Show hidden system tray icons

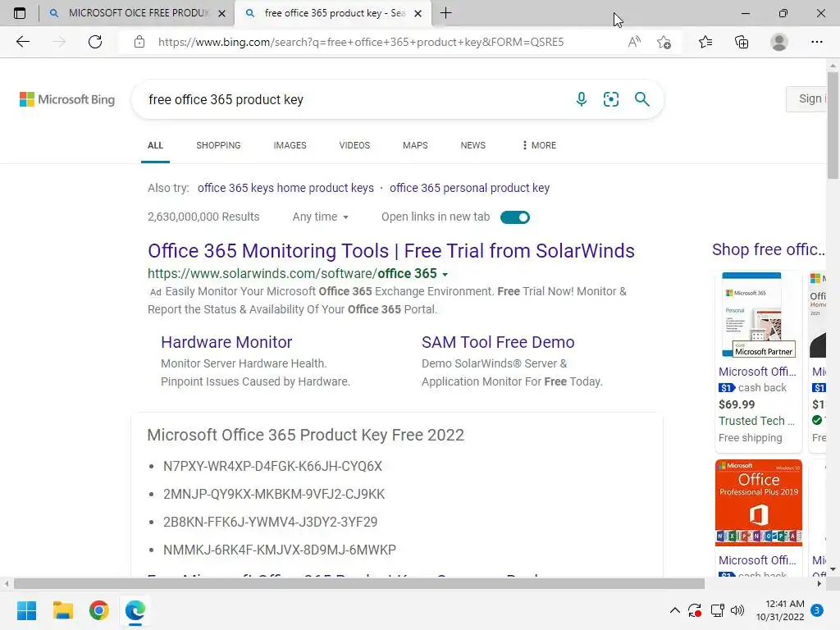click(675, 610)
